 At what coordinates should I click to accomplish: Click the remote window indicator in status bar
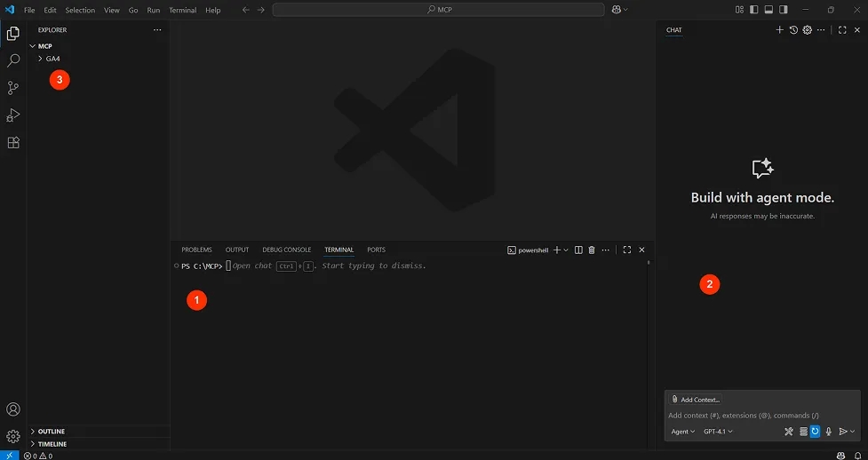(x=10, y=456)
